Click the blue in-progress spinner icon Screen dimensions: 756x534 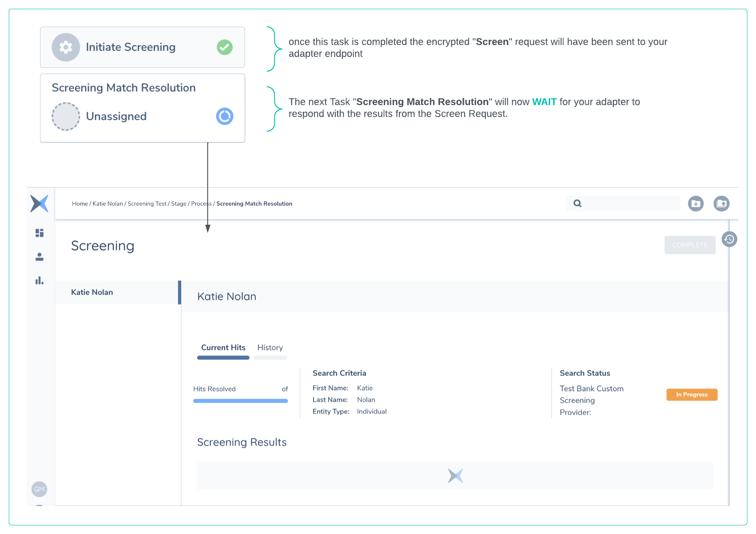coord(225,117)
